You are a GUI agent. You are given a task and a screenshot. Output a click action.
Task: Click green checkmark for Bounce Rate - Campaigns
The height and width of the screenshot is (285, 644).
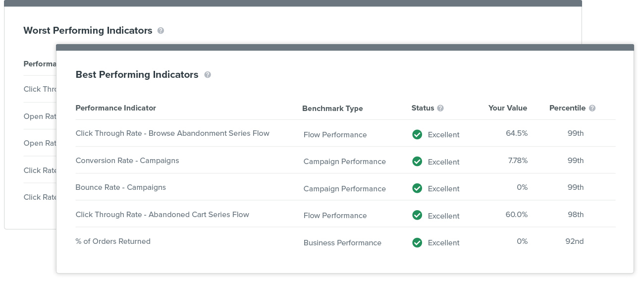click(417, 188)
